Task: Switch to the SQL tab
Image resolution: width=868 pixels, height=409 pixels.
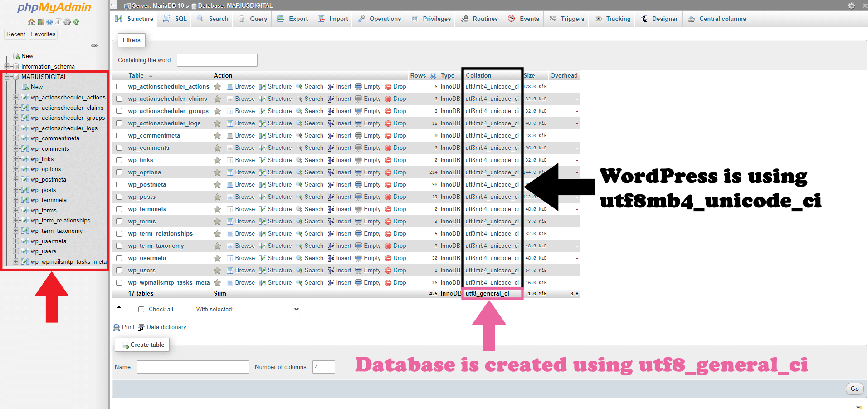Action: click(x=175, y=19)
